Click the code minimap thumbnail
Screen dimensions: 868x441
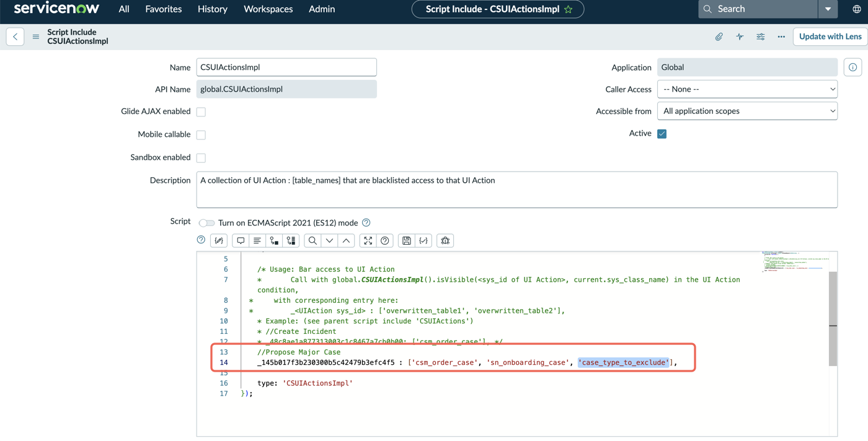(795, 262)
